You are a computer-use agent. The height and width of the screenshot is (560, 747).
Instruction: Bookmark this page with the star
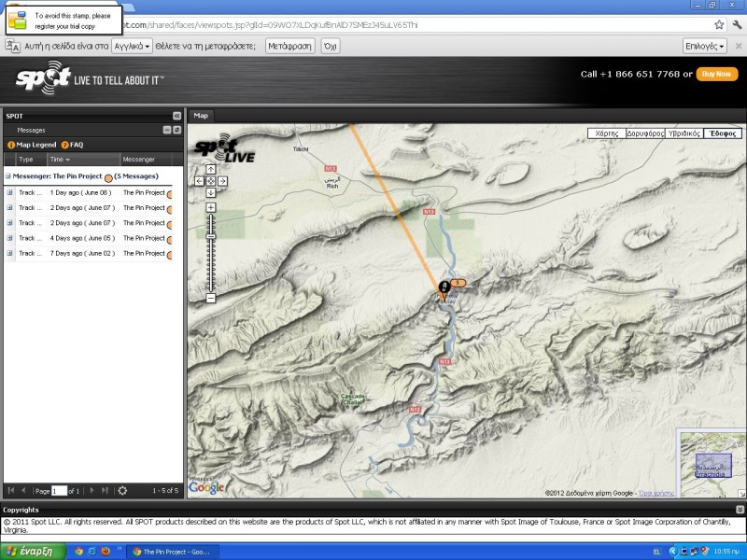point(719,25)
